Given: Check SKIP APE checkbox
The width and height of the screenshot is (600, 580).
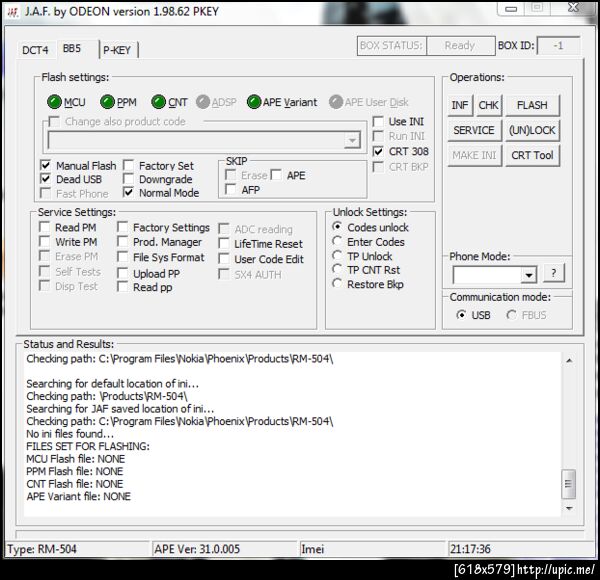Looking at the screenshot, I should (276, 175).
